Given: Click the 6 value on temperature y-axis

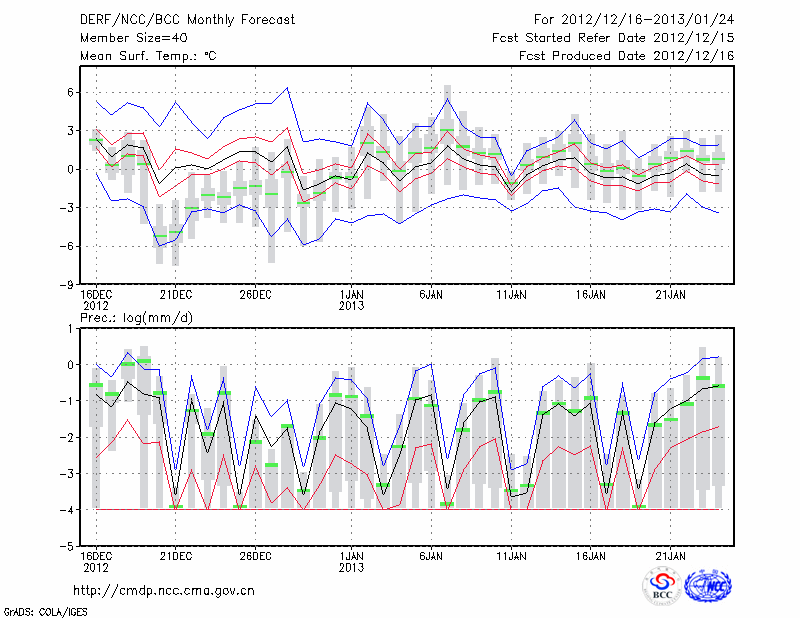Looking at the screenshot, I should [x=72, y=92].
